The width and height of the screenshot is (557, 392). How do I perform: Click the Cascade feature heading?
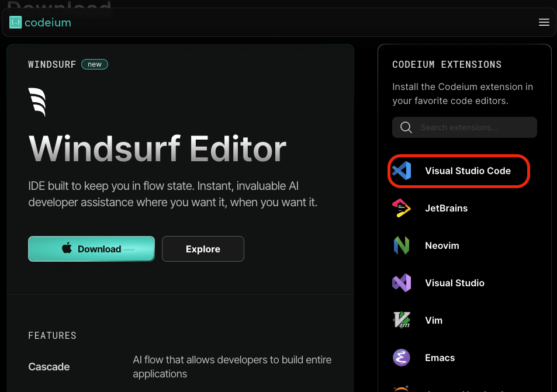tap(49, 366)
